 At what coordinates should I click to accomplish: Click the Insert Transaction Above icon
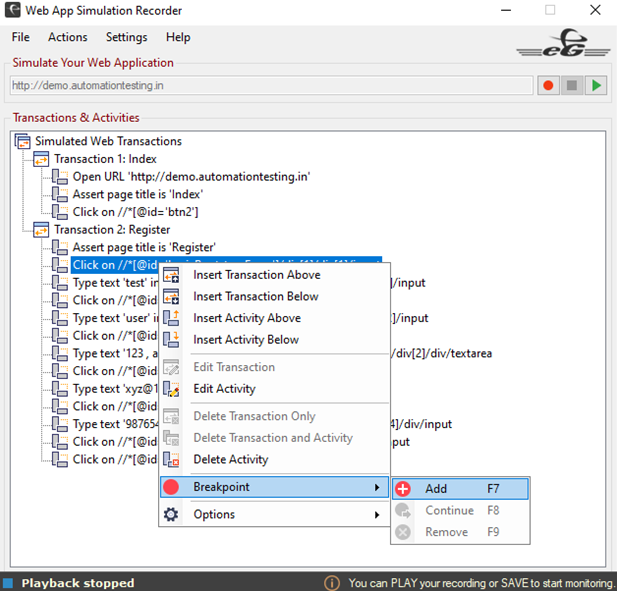(171, 275)
